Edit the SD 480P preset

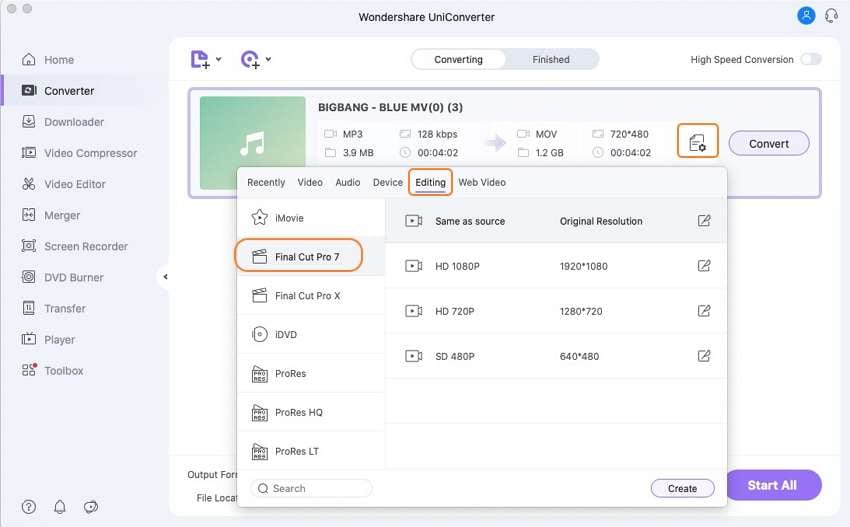click(704, 356)
